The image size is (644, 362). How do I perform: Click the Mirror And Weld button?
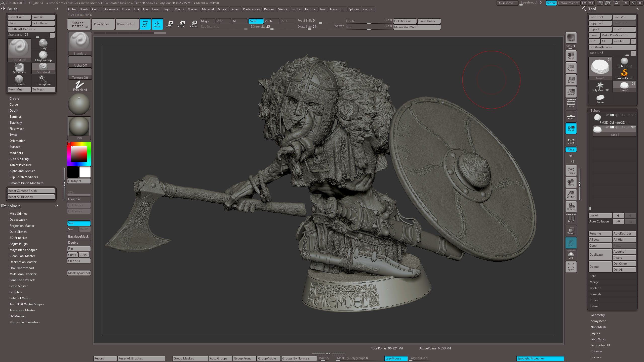[417, 27]
